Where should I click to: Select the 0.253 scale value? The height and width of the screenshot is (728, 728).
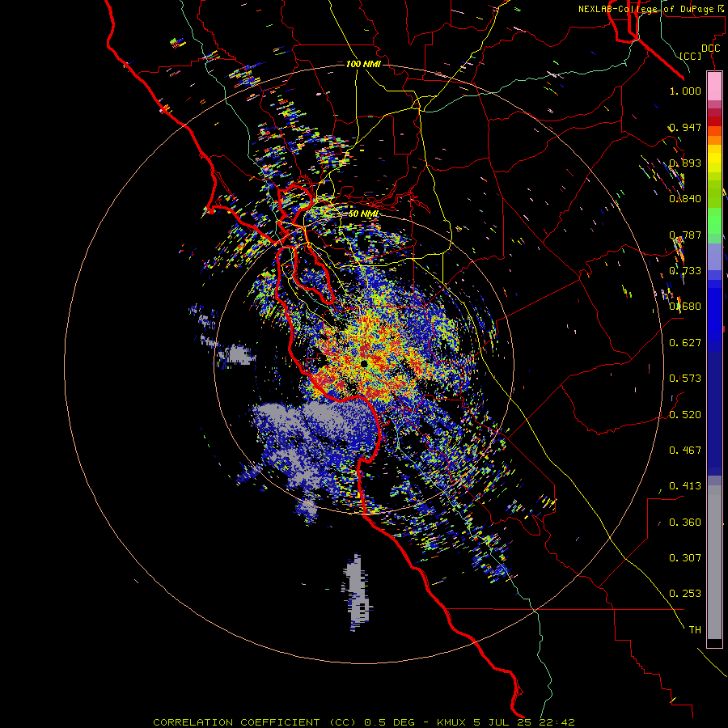pos(685,594)
